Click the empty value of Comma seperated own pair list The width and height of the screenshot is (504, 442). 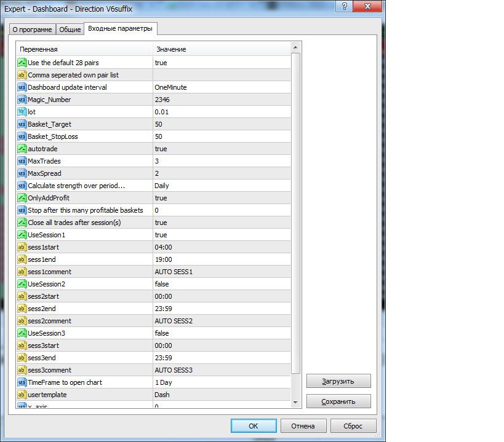coord(222,75)
